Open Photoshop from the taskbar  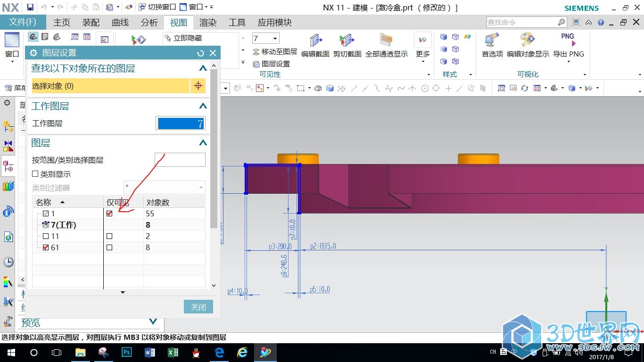pyautogui.click(x=127, y=352)
